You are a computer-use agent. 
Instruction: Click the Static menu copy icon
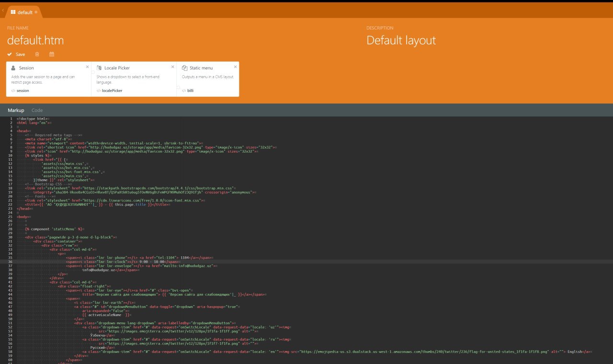pos(184,68)
